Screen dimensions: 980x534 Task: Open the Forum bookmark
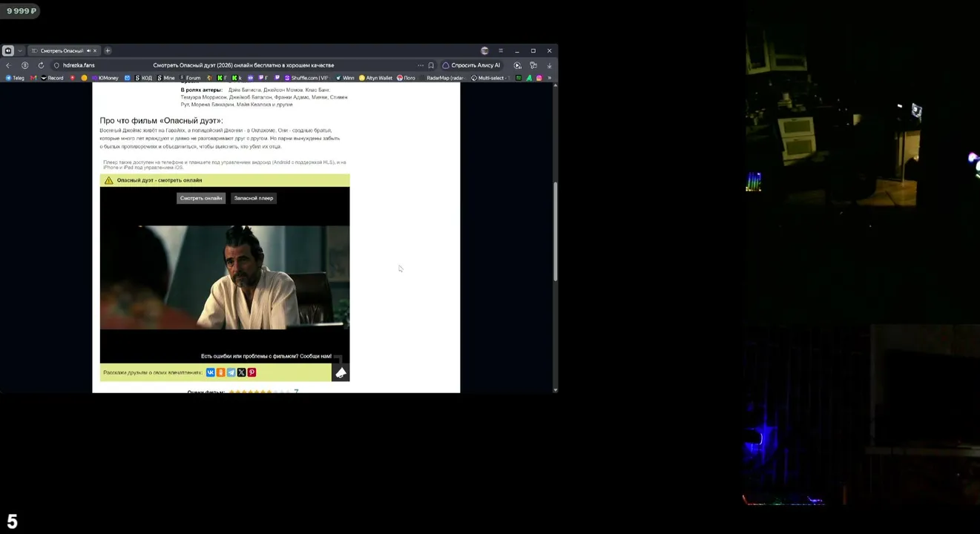click(x=189, y=78)
